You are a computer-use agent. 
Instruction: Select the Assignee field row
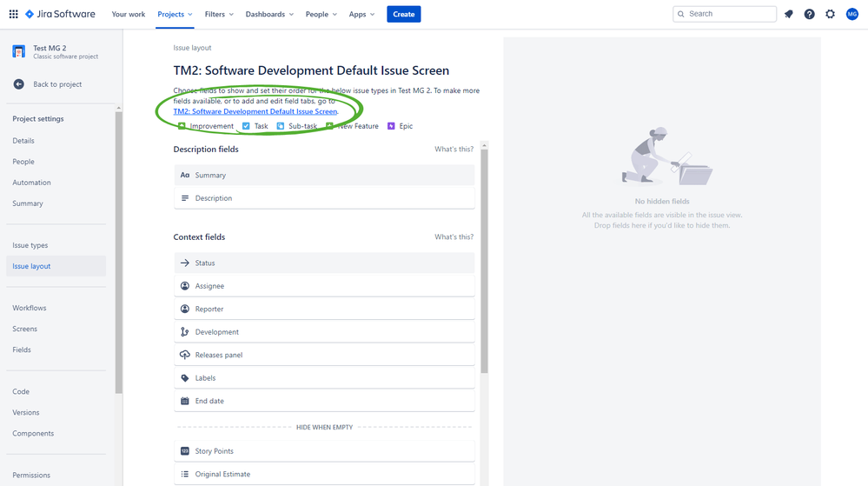pyautogui.click(x=324, y=286)
